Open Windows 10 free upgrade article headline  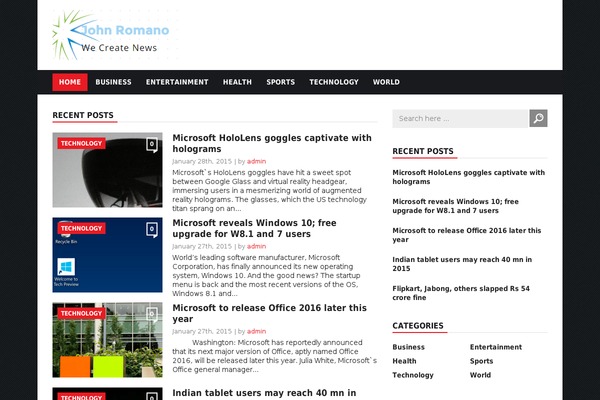pos(254,228)
